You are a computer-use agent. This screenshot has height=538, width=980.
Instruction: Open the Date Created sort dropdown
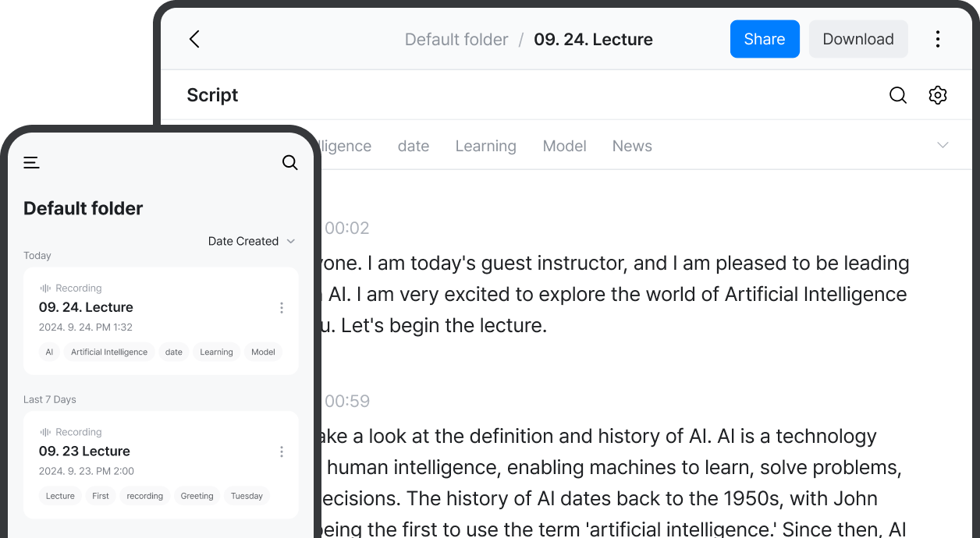251,241
